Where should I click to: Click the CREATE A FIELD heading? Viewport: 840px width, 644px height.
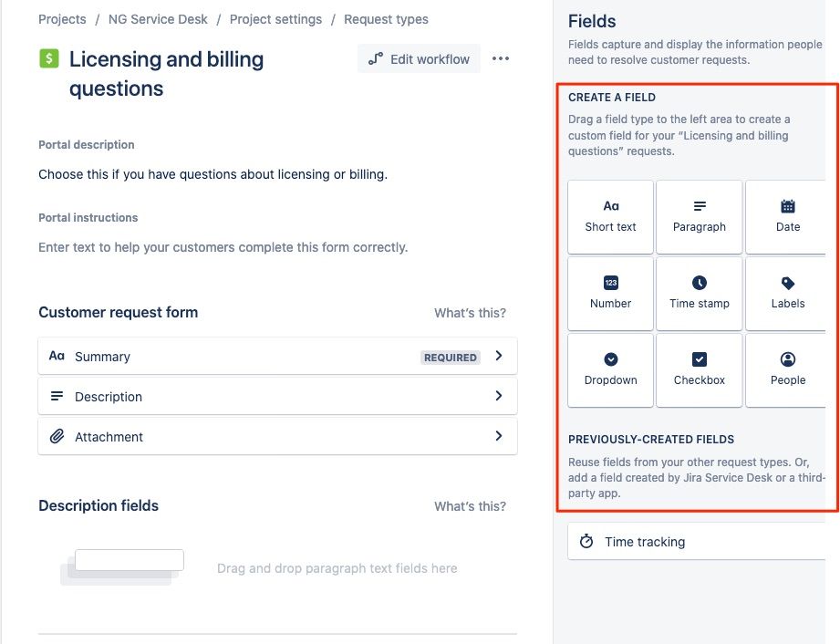pos(612,98)
